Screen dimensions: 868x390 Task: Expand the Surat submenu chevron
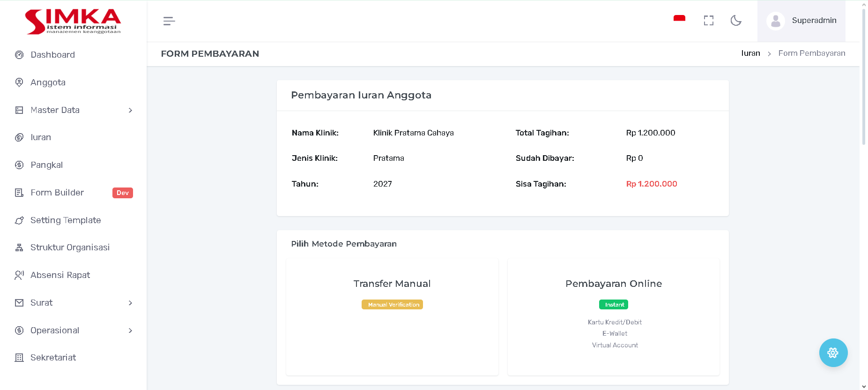pyautogui.click(x=130, y=303)
